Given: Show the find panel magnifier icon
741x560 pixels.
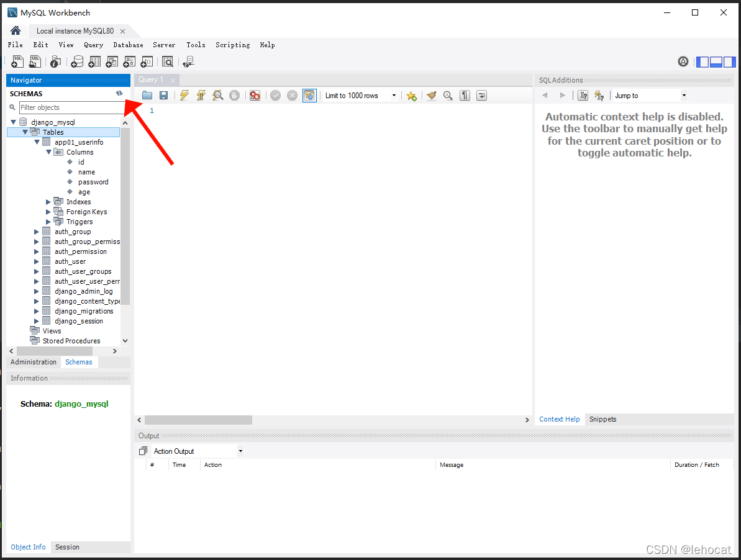Looking at the screenshot, I should coord(448,96).
